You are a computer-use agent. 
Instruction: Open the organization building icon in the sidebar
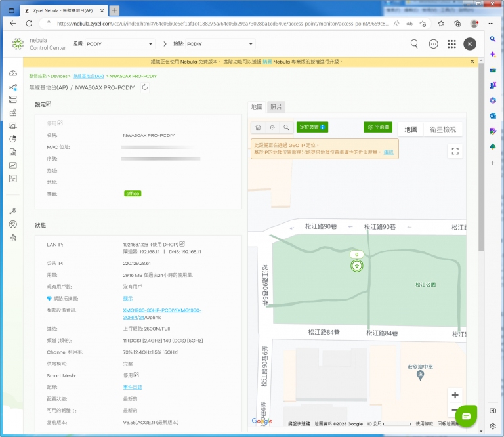pos(13,238)
